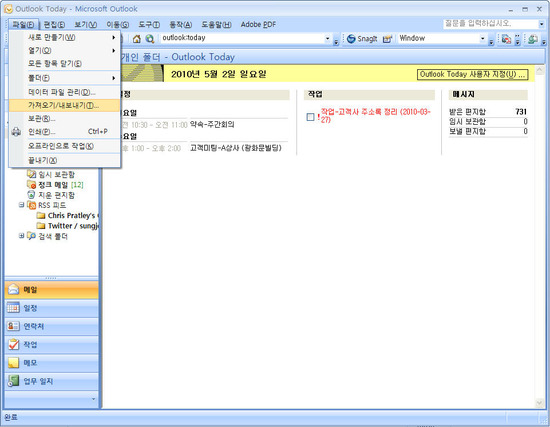Image resolution: width=550 pixels, height=427 pixels.
Task: Open the 편집 menu
Action: (54, 25)
